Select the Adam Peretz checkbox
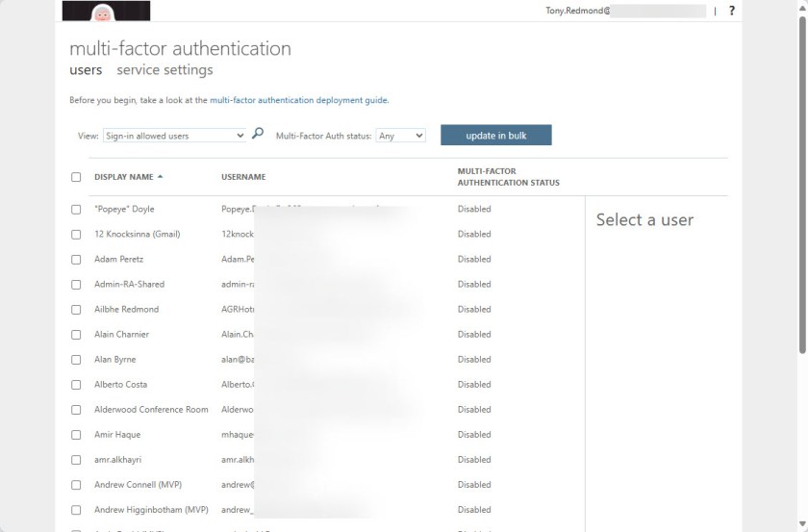 (x=76, y=260)
